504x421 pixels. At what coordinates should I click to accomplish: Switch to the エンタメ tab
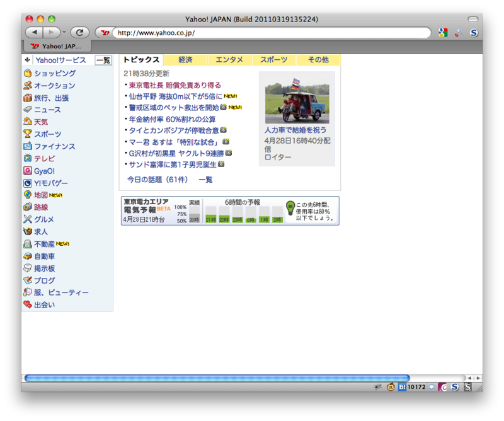(x=229, y=60)
